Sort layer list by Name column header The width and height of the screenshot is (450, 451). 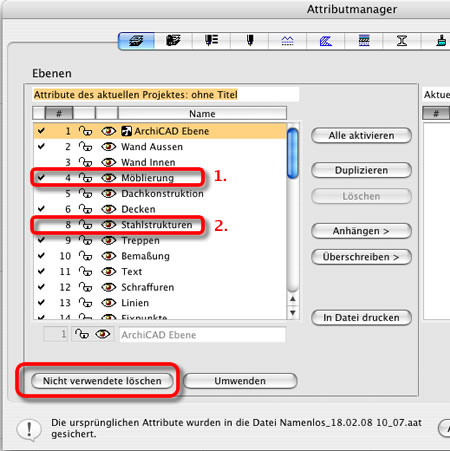coord(202,113)
